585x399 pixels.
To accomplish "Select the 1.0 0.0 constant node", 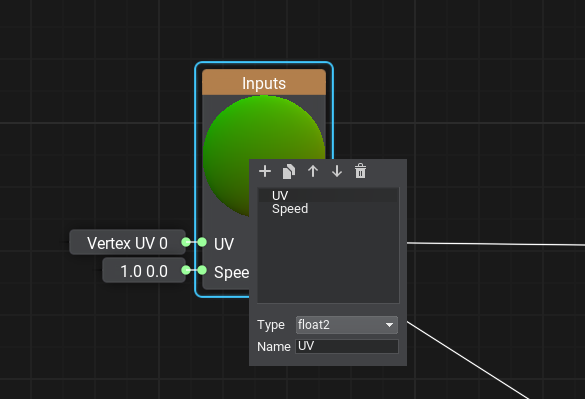I will tap(144, 271).
